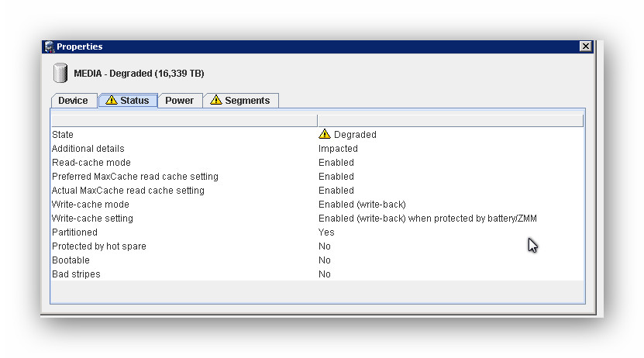Viewport: 644px width, 358px height.
Task: Close the Properties dialog
Action: pyautogui.click(x=585, y=46)
